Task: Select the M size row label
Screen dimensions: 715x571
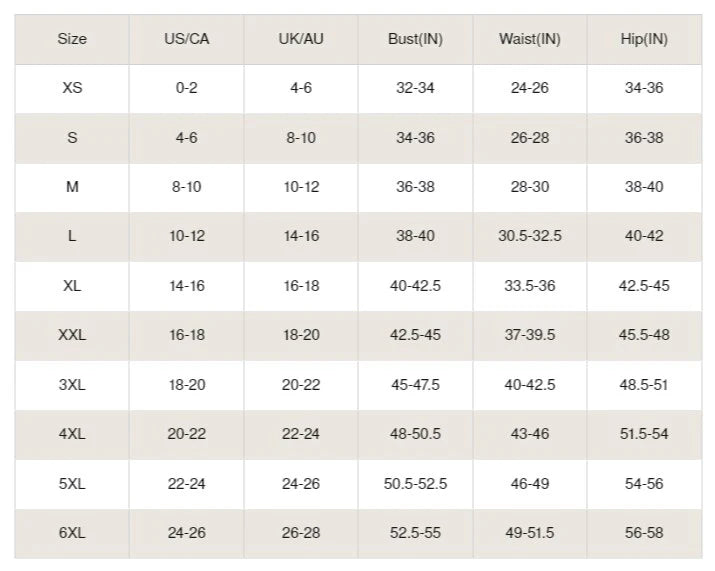Action: tap(72, 187)
